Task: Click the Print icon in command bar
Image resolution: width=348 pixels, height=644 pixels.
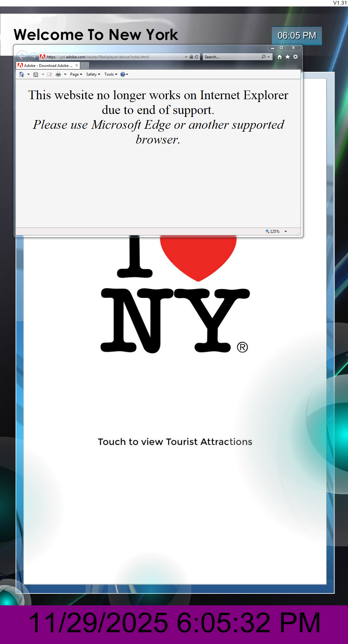Action: click(58, 74)
